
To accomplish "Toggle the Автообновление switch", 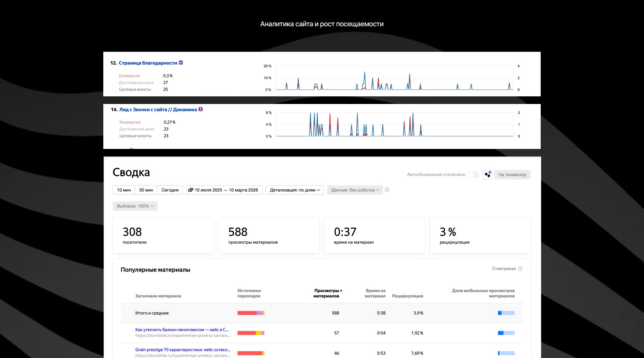I will pos(473,174).
